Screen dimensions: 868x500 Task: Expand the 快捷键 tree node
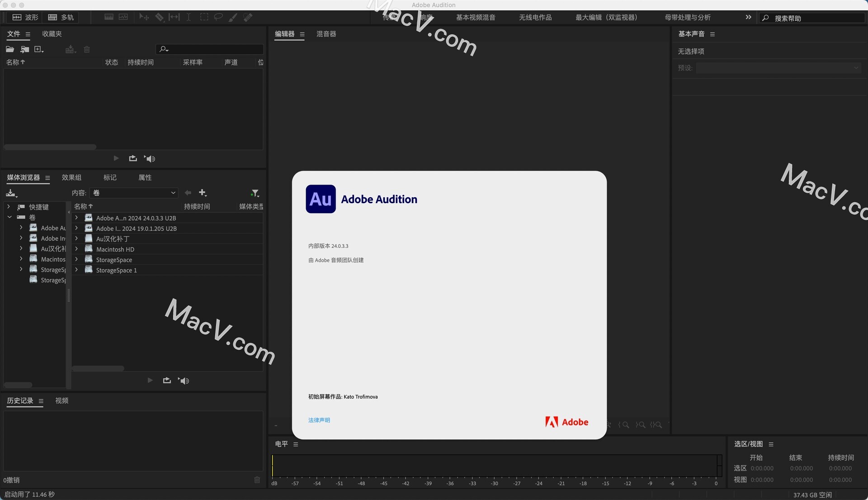click(x=9, y=207)
